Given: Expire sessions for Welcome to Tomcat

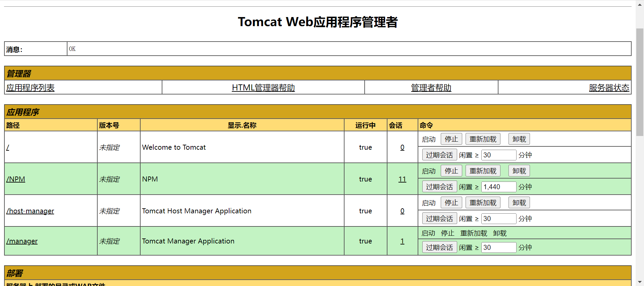Looking at the screenshot, I should pyautogui.click(x=439, y=155).
